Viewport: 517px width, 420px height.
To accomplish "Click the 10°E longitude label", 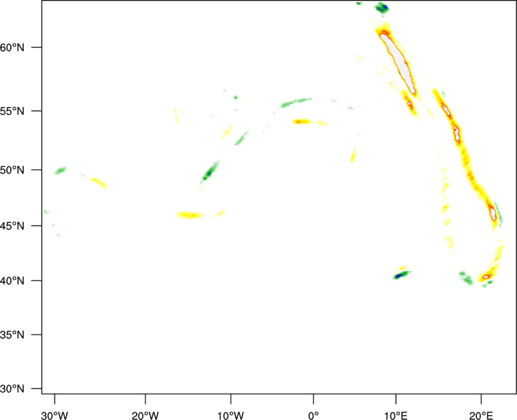I will coord(396,415).
